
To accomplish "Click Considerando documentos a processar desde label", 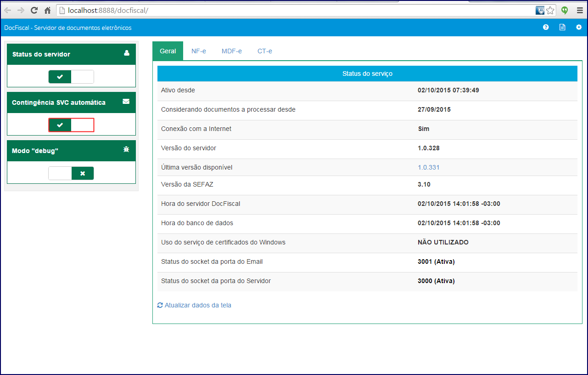I will tap(229, 109).
